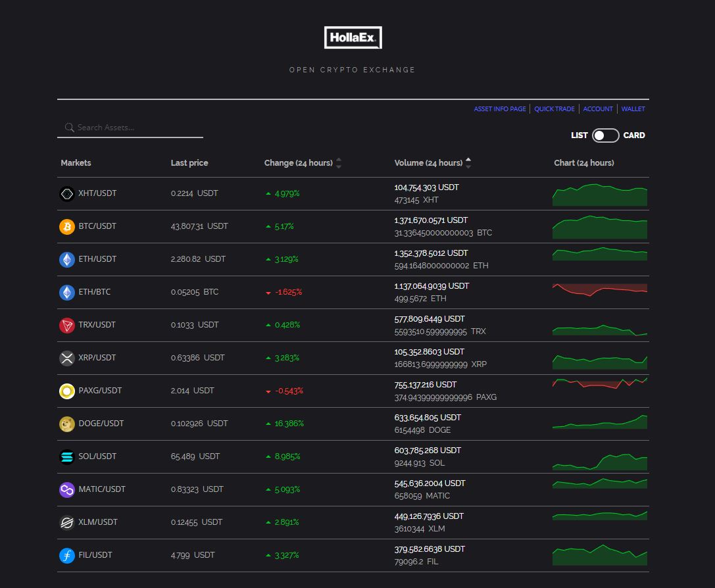Open the WALLET link

click(633, 109)
